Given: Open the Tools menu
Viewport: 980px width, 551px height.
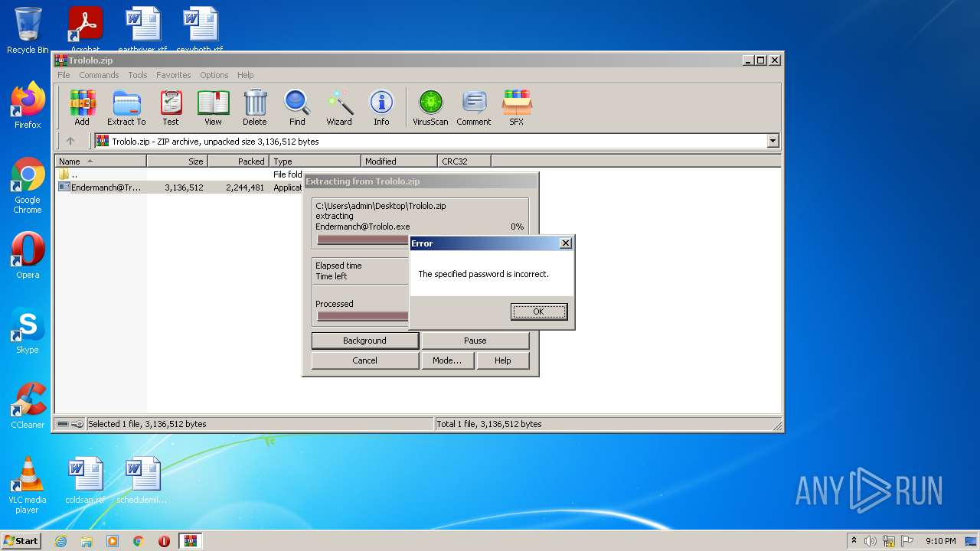Looking at the screenshot, I should (138, 75).
